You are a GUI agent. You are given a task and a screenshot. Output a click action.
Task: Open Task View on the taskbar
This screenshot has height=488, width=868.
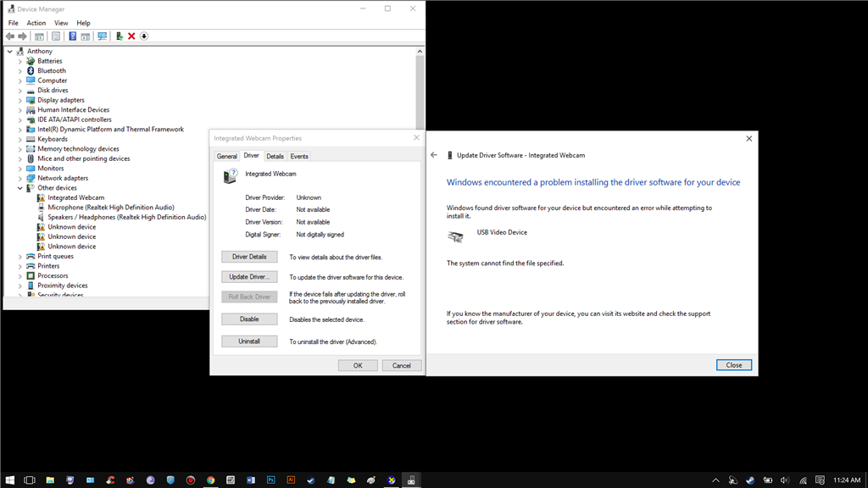point(30,480)
